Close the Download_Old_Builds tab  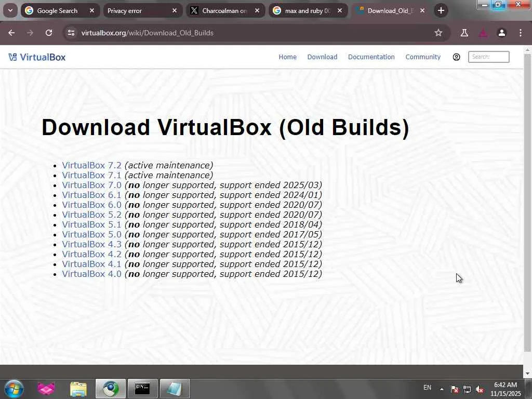422,10
